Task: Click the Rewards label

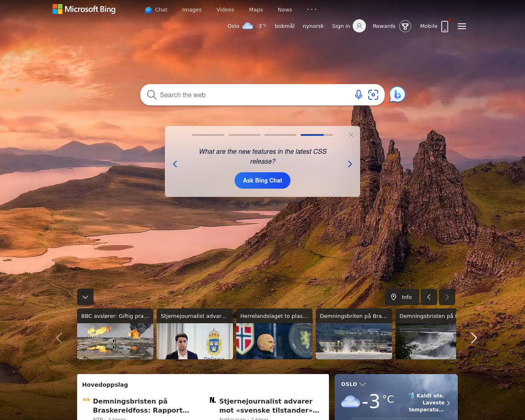Action: (x=384, y=26)
